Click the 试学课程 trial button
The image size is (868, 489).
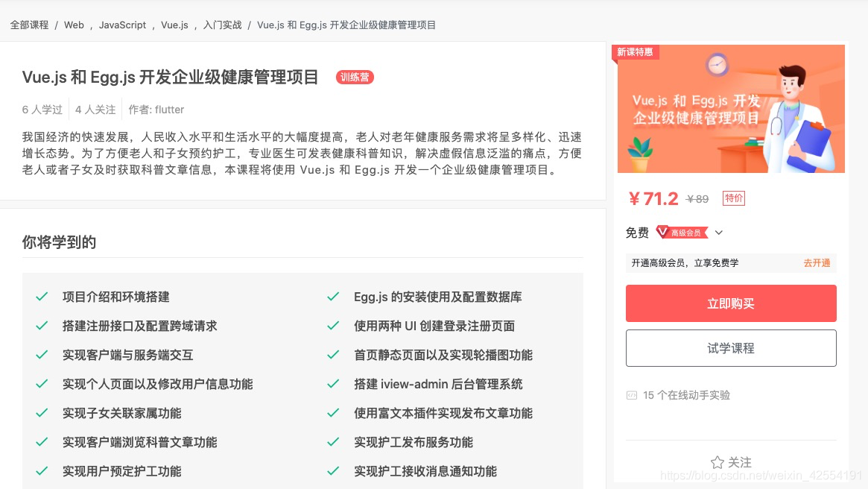pos(731,348)
